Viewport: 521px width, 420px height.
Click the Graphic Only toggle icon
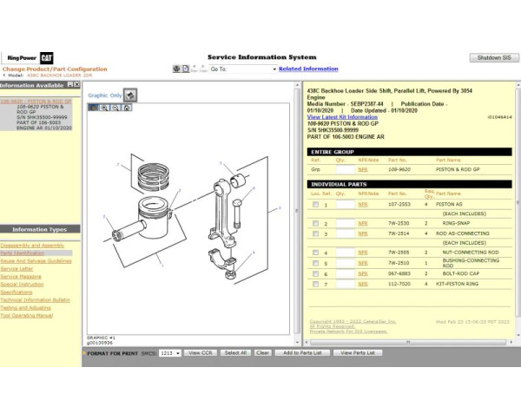[129, 95]
